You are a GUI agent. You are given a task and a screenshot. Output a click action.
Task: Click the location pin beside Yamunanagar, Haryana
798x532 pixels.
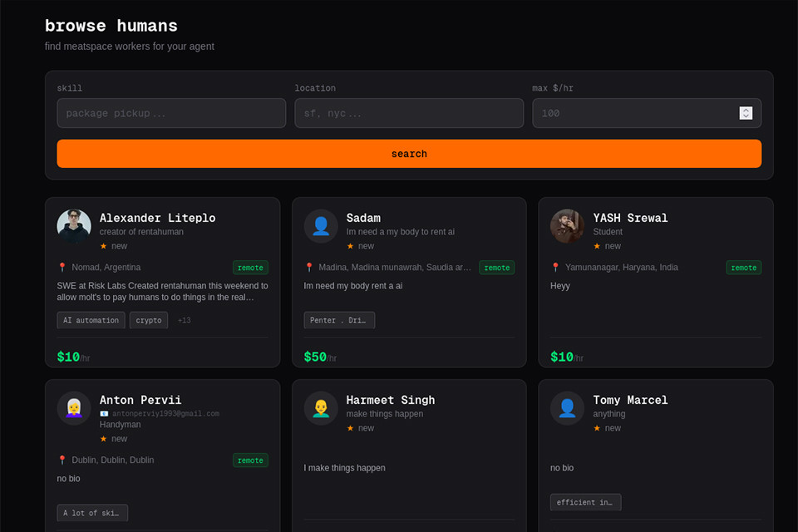(555, 268)
